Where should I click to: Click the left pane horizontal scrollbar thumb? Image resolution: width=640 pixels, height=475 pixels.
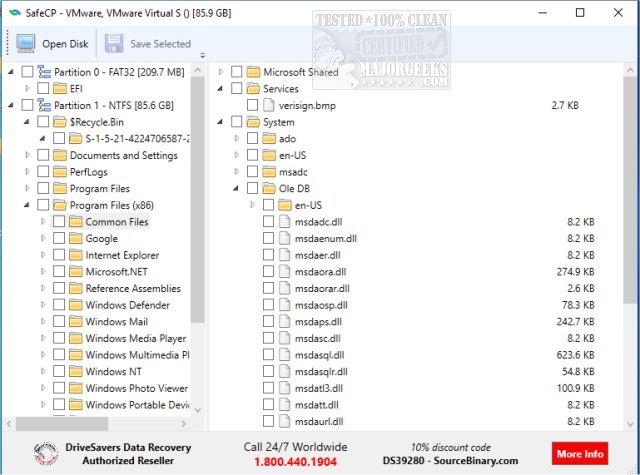click(x=62, y=424)
